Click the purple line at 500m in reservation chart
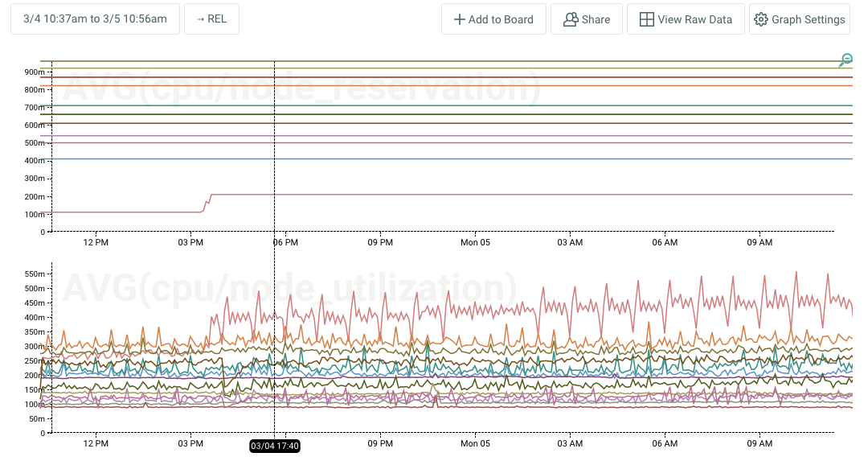The image size is (868, 461). coord(482,142)
